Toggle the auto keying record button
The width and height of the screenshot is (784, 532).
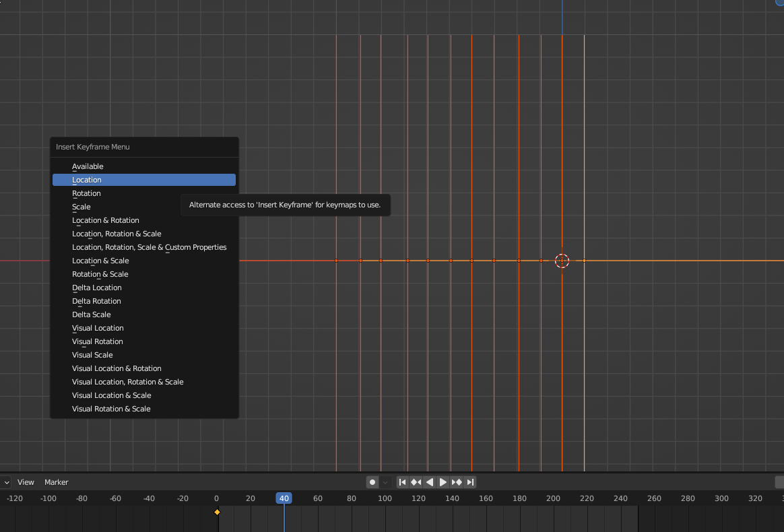click(x=372, y=482)
